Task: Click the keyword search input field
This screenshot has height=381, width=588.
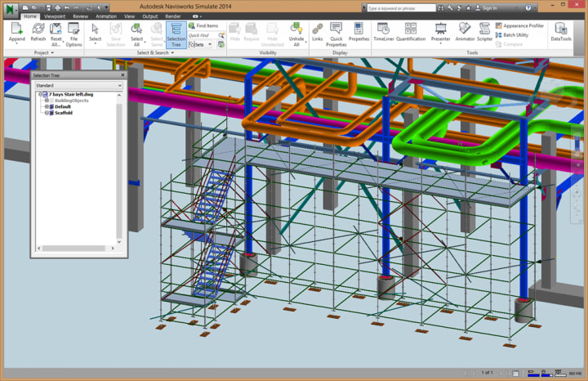Action: click(401, 7)
